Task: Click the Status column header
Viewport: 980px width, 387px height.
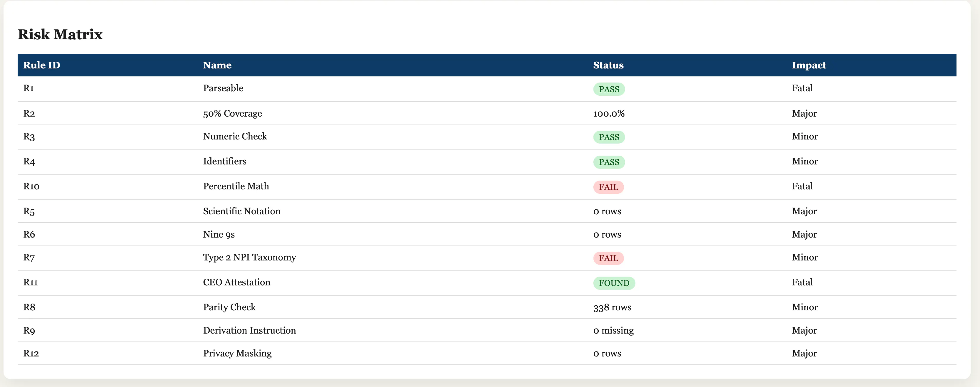Action: pyautogui.click(x=608, y=65)
